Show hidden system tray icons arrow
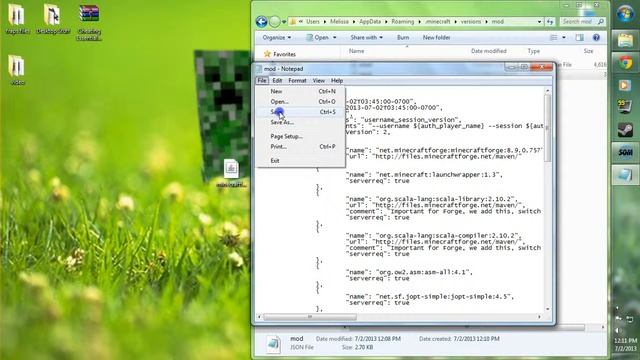This screenshot has width=640, height=360. [617, 308]
